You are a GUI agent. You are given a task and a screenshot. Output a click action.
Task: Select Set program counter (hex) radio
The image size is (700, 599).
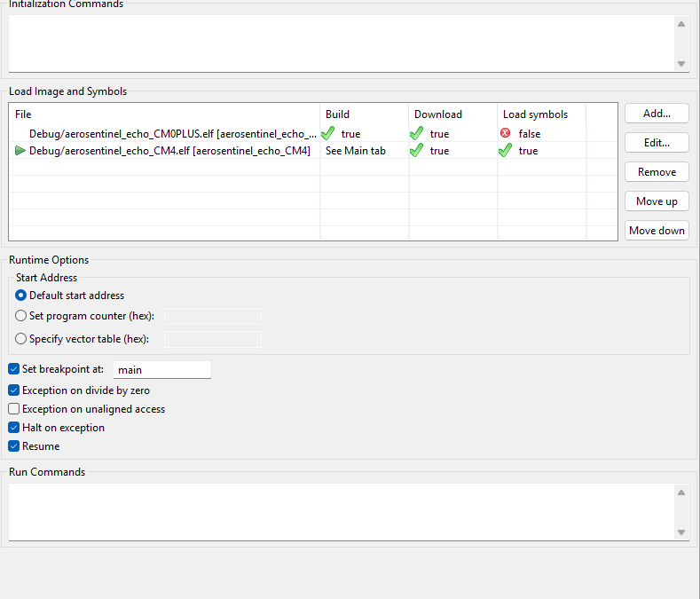[20, 316]
